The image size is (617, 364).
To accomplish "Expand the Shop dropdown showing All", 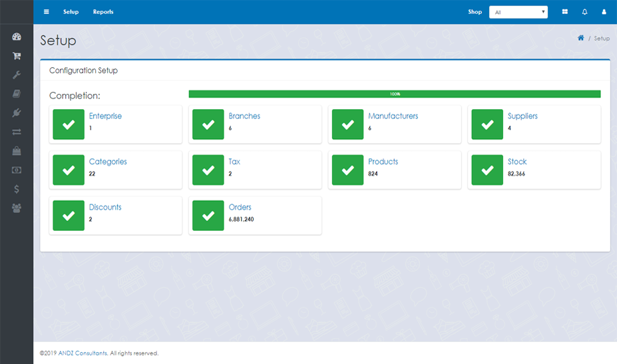I will point(518,12).
